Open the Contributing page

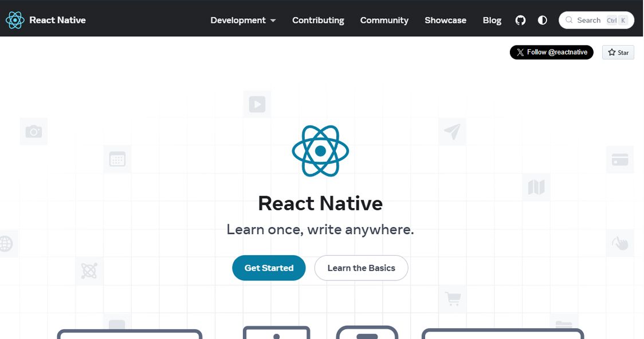point(318,20)
